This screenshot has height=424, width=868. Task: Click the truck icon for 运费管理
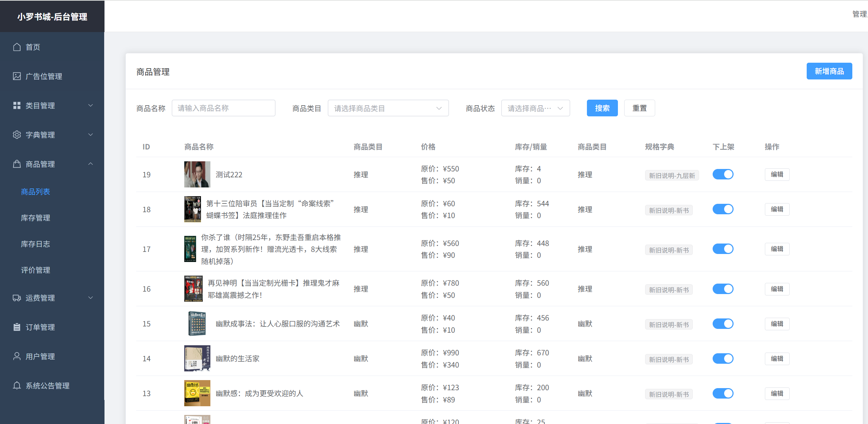tap(17, 298)
